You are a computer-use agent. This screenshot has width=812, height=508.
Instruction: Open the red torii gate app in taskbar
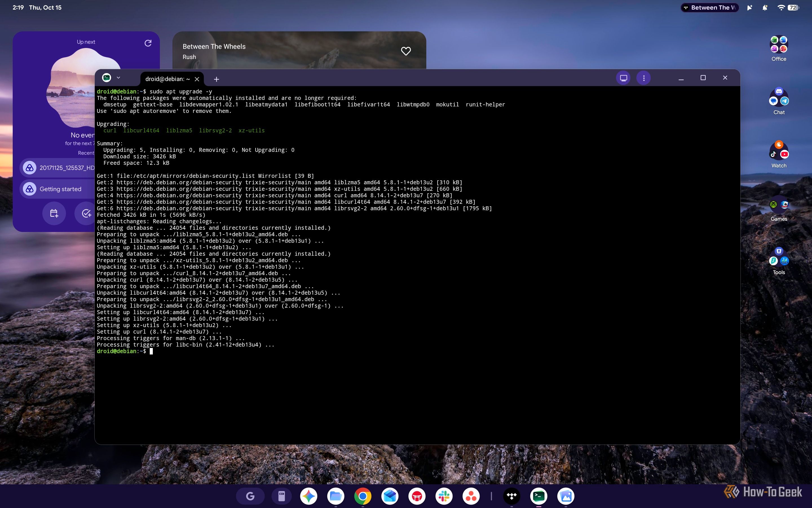tap(417, 496)
